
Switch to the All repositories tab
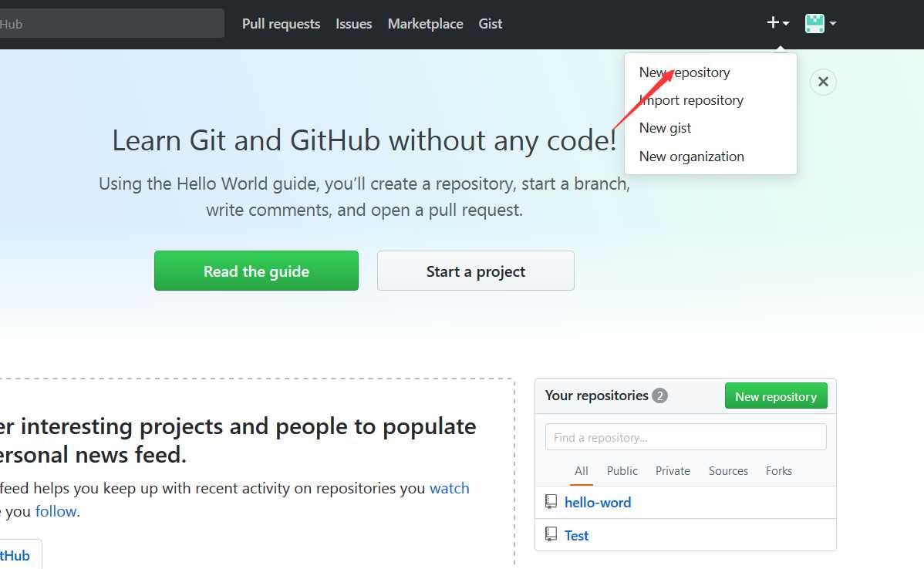pos(581,471)
